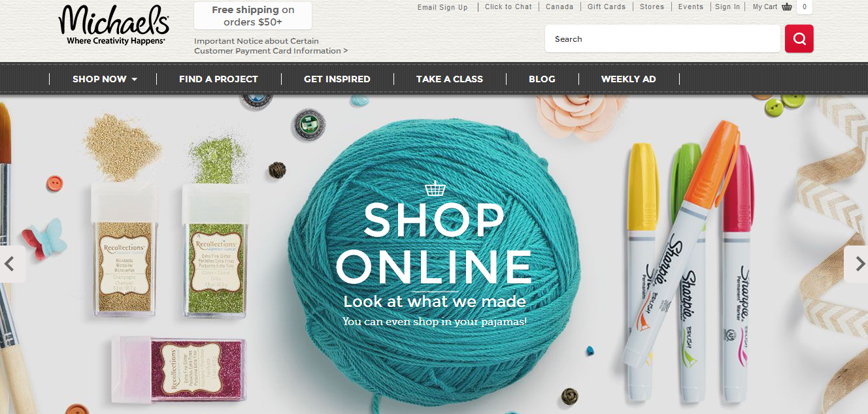Click inside the Search input field
Screen dimensions: 868x414
tap(663, 39)
